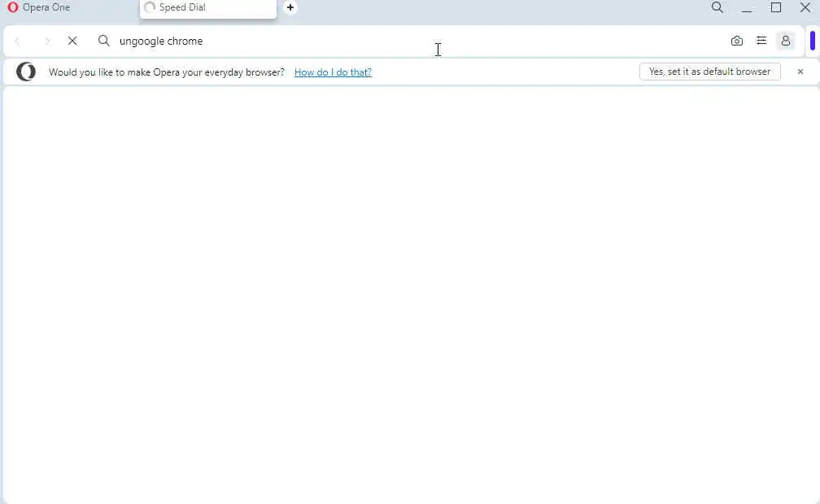Open a new tab with plus button
Screen dimensions: 820x504
[290, 7]
